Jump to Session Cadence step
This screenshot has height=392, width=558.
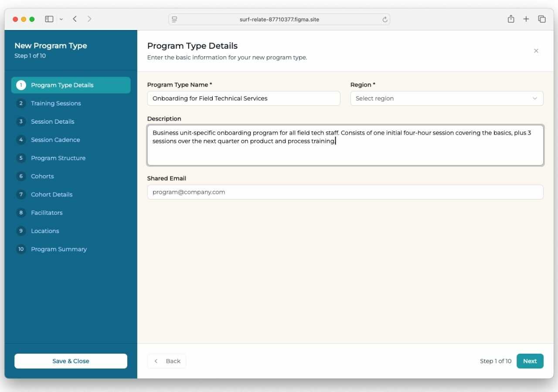(55, 140)
